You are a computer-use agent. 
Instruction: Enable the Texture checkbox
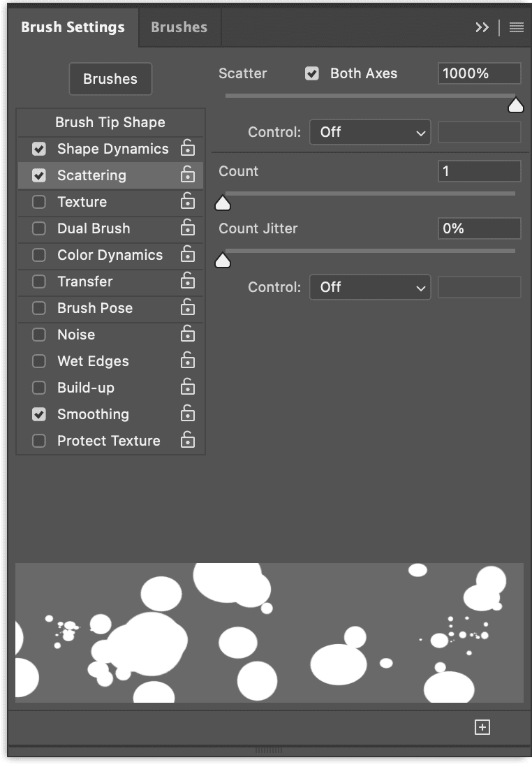(38, 202)
